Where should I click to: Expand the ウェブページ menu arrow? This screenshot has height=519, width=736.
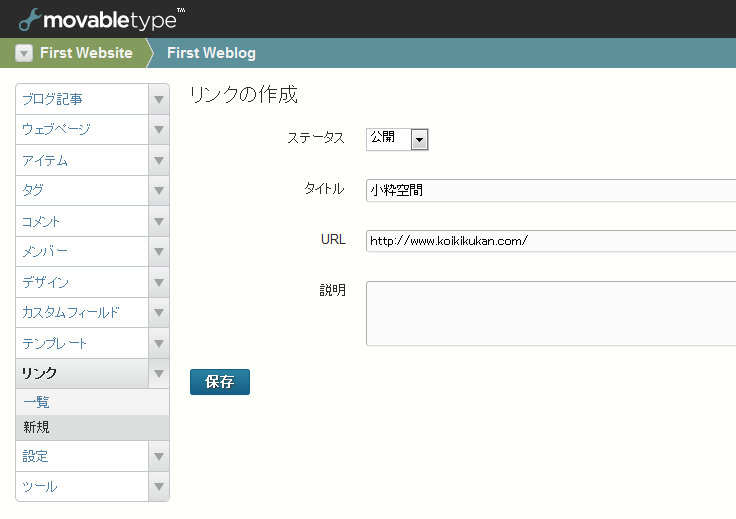tap(159, 130)
